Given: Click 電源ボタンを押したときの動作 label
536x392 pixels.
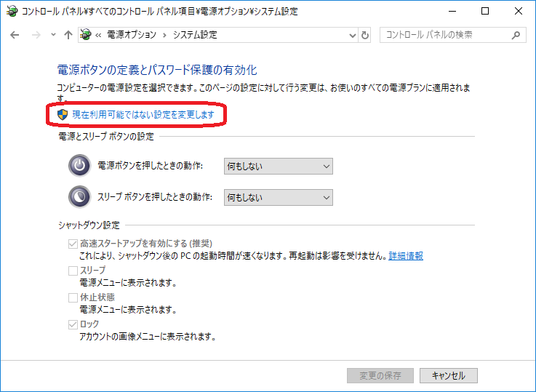Looking at the screenshot, I should (x=151, y=166).
